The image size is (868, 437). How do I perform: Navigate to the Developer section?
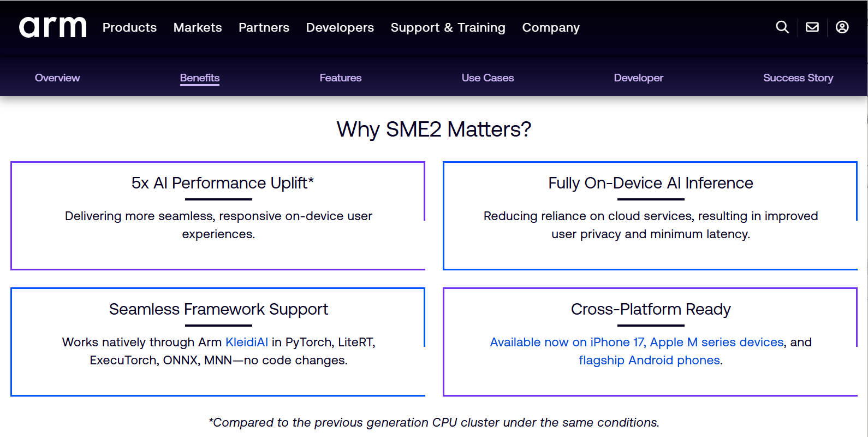coord(639,78)
